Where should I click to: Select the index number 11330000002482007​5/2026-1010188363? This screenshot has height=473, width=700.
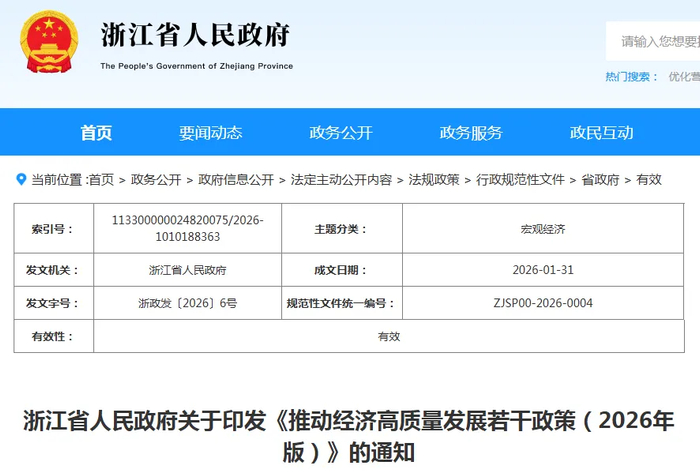(x=188, y=228)
